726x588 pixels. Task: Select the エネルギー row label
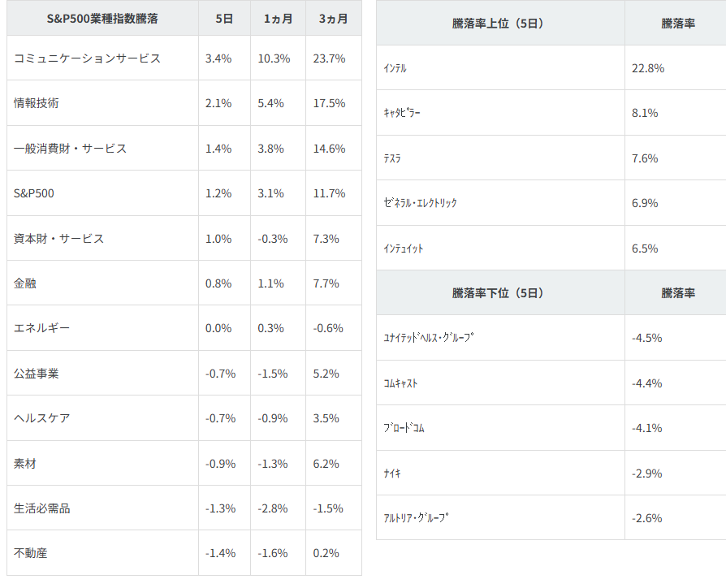tap(42, 328)
